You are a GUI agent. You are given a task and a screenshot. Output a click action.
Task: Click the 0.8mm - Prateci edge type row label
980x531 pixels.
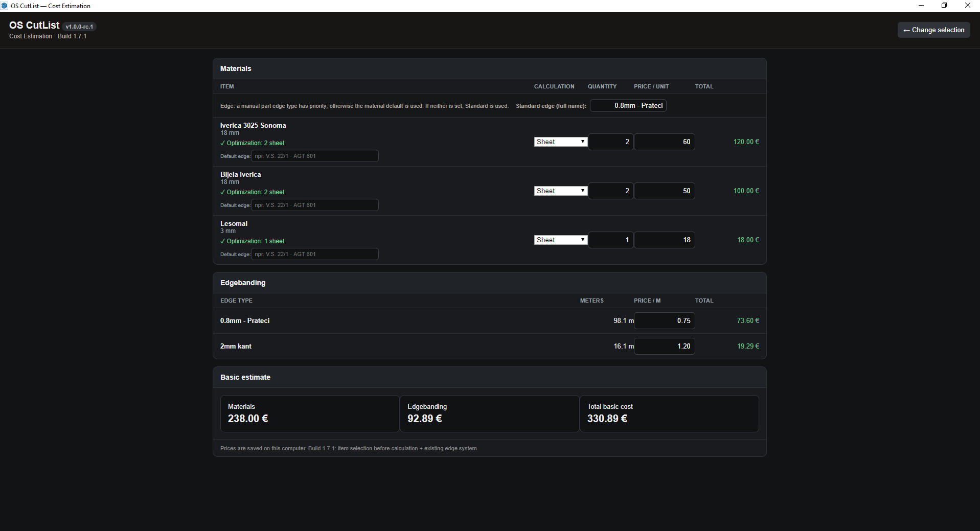click(245, 320)
